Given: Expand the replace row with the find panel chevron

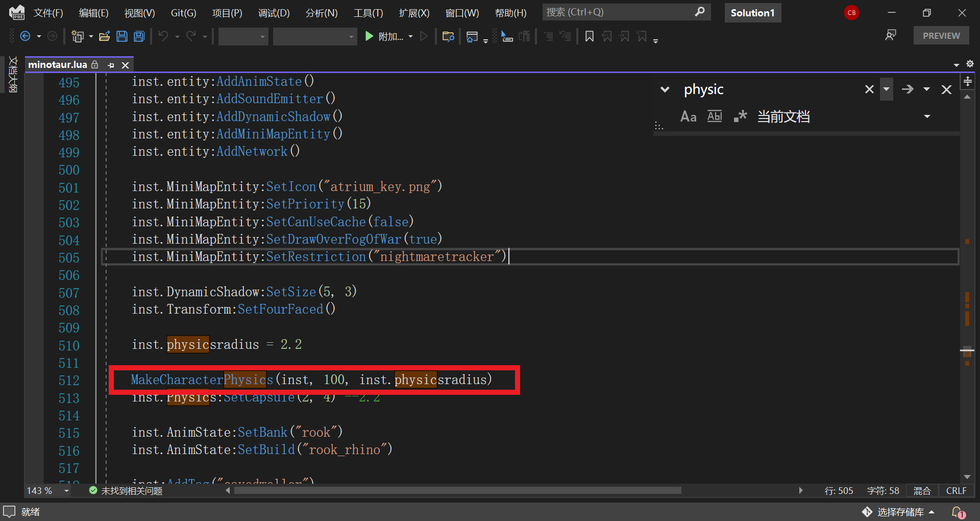Looking at the screenshot, I should (x=665, y=90).
